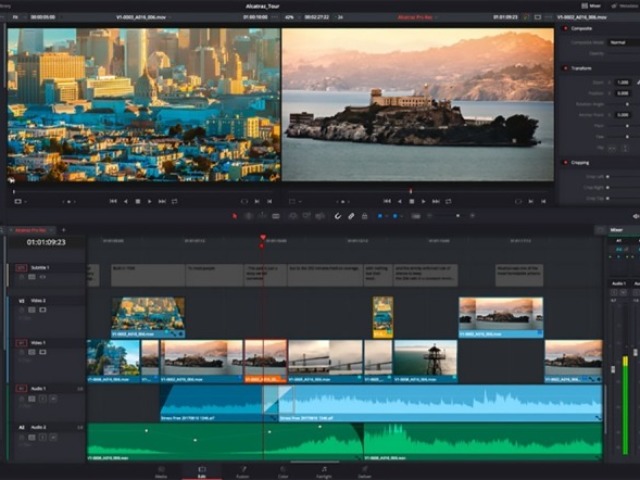The height and width of the screenshot is (480, 640).
Task: Click source viewer Play Reverse button
Action: (126, 201)
